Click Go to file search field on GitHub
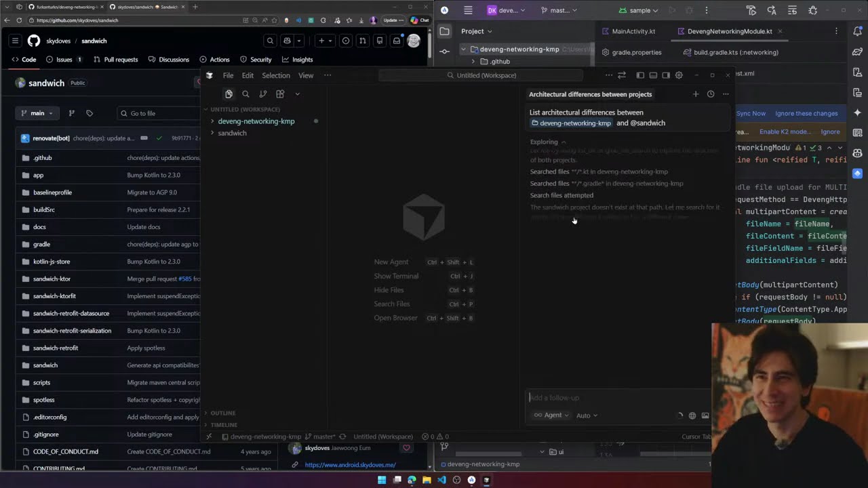868x488 pixels. [159, 113]
